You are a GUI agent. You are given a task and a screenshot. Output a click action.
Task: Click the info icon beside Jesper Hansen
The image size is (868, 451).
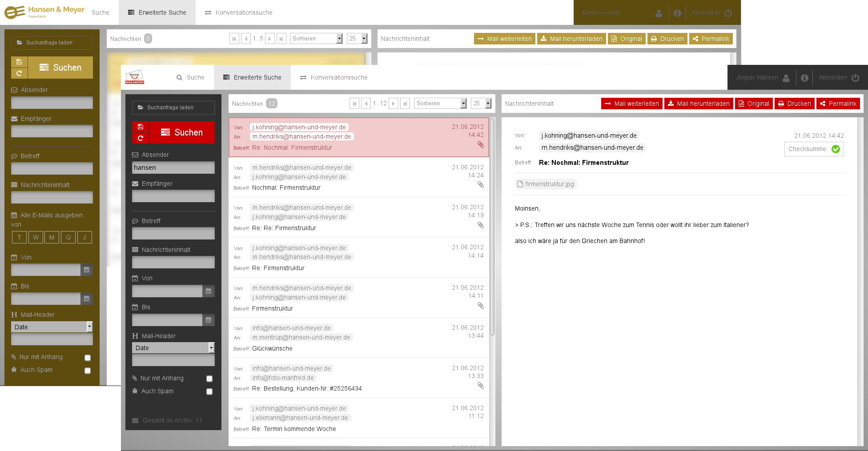click(804, 78)
